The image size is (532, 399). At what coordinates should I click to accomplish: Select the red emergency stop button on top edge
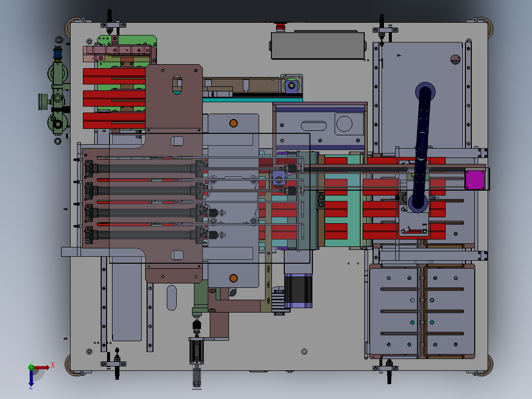tap(280, 27)
